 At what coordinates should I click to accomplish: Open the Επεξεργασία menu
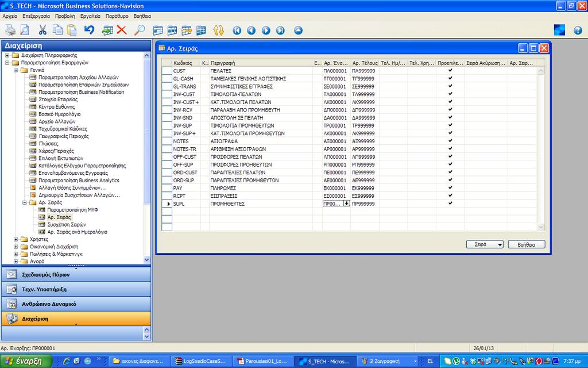click(x=36, y=16)
